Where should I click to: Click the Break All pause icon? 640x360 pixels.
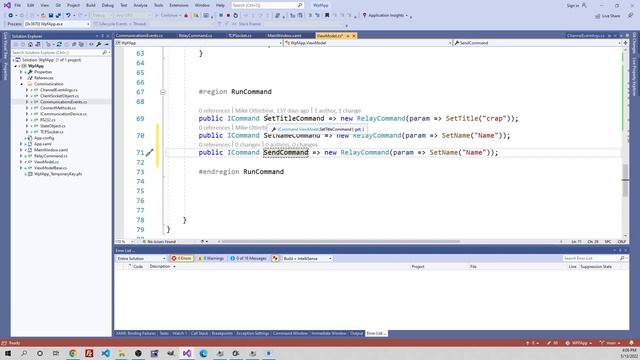point(221,16)
